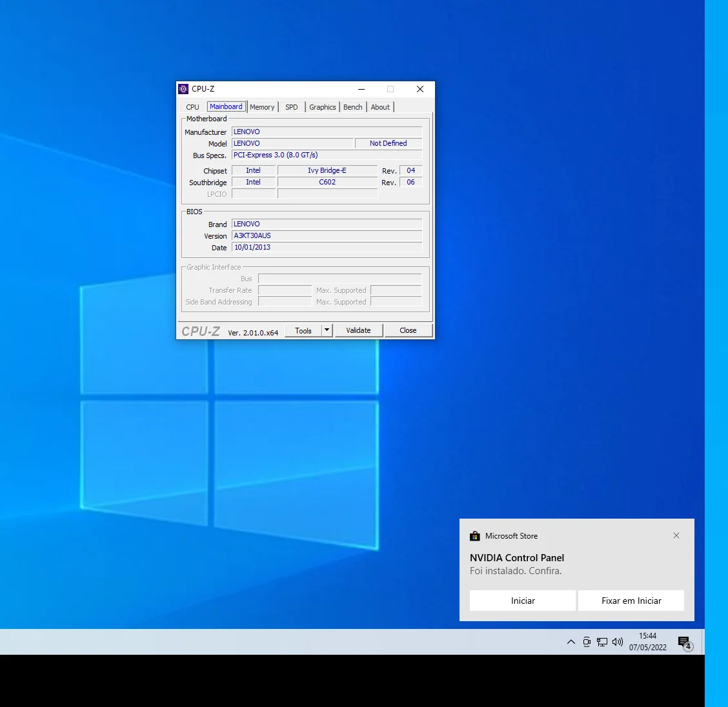Click the Microsoft Store bag icon

click(x=475, y=536)
